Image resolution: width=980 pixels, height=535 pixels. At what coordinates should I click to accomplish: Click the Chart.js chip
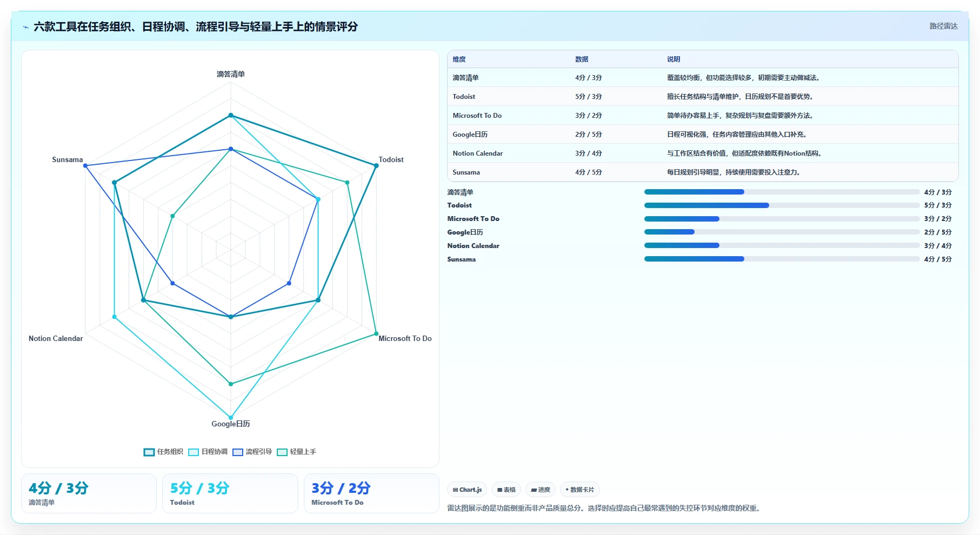(467, 490)
